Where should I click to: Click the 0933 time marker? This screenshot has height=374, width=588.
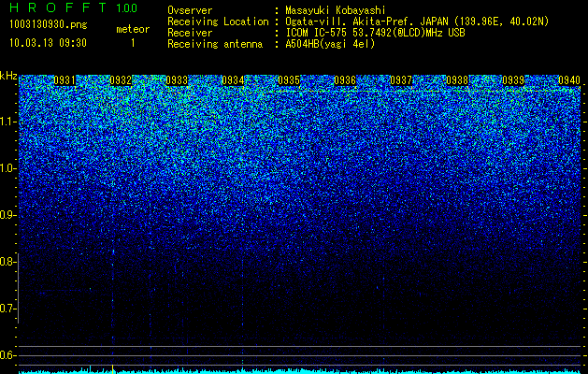tap(177, 80)
